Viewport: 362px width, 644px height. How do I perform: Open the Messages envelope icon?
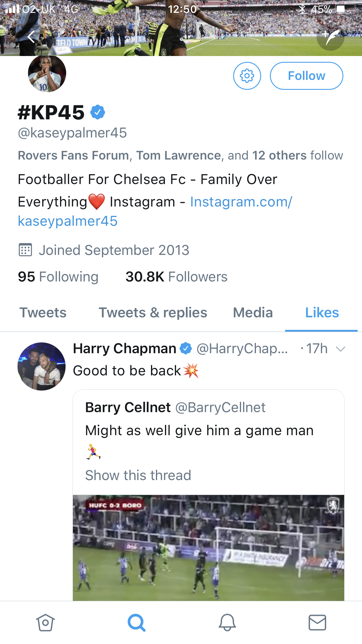tap(317, 622)
